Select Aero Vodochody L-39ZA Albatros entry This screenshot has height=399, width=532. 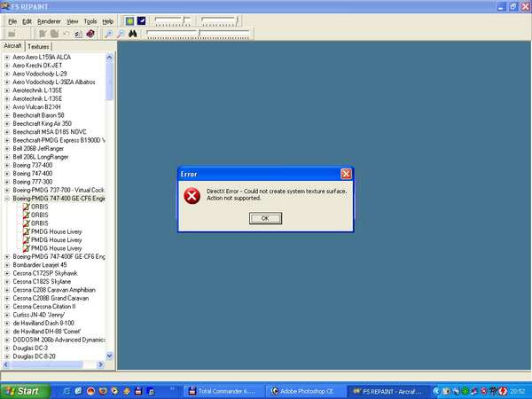tap(54, 82)
